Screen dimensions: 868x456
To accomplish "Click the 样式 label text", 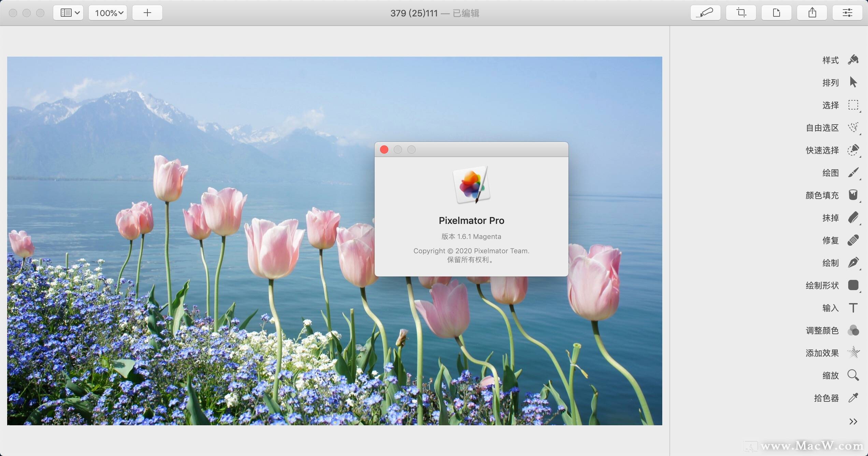I will click(x=830, y=60).
